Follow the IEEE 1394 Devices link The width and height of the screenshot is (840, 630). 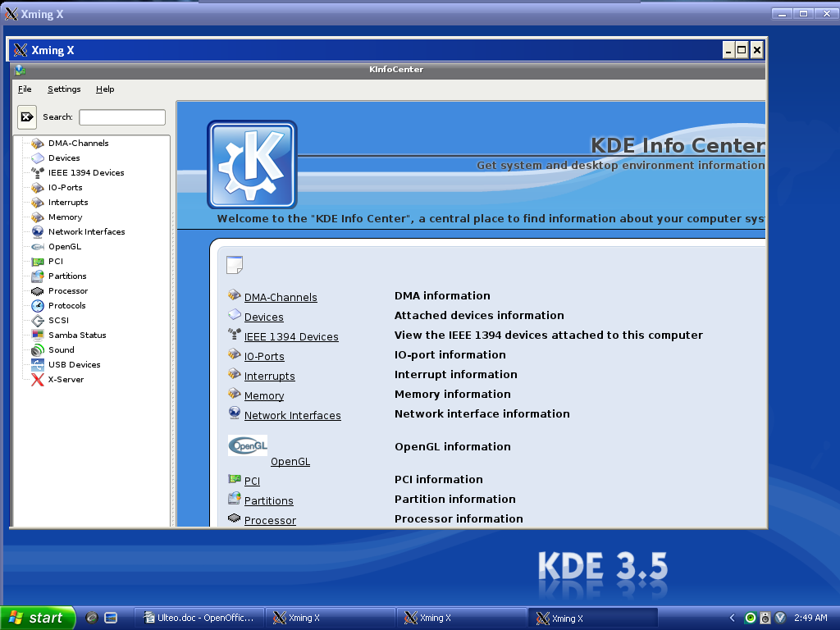[x=291, y=337]
